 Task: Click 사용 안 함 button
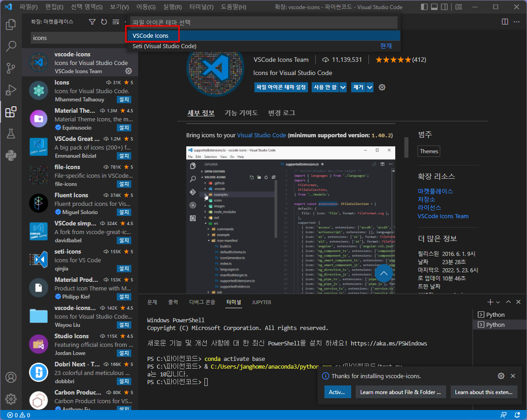325,87
